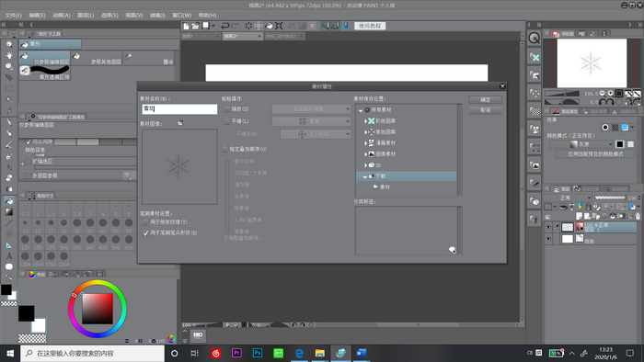Open NetEase Music from taskbar
The width and height of the screenshot is (644, 362).
(215, 353)
